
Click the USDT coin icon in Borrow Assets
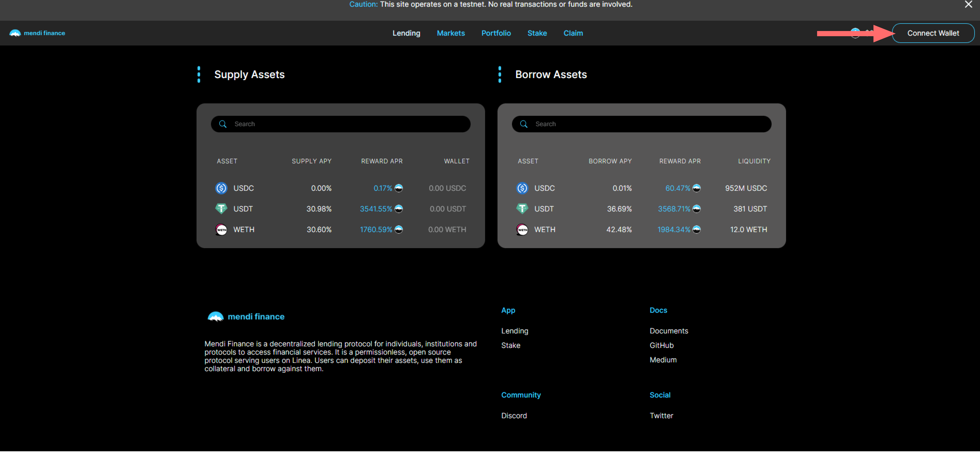[x=522, y=209]
